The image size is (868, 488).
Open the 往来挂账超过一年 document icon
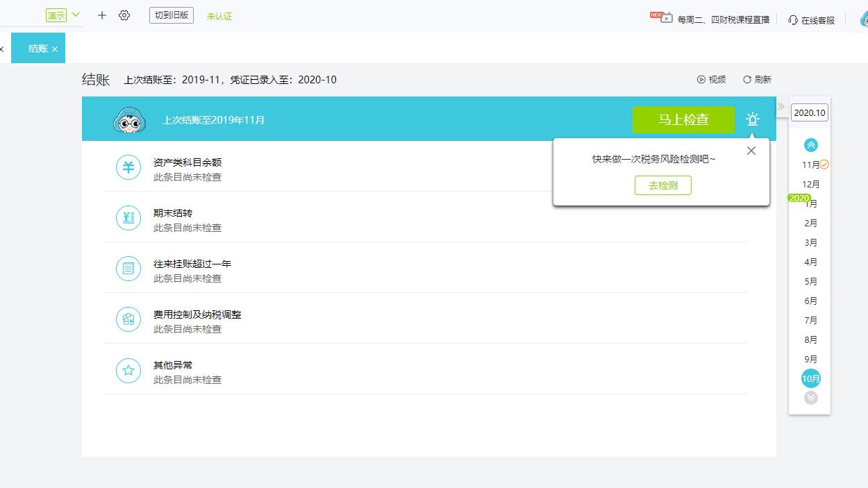pyautogui.click(x=128, y=269)
